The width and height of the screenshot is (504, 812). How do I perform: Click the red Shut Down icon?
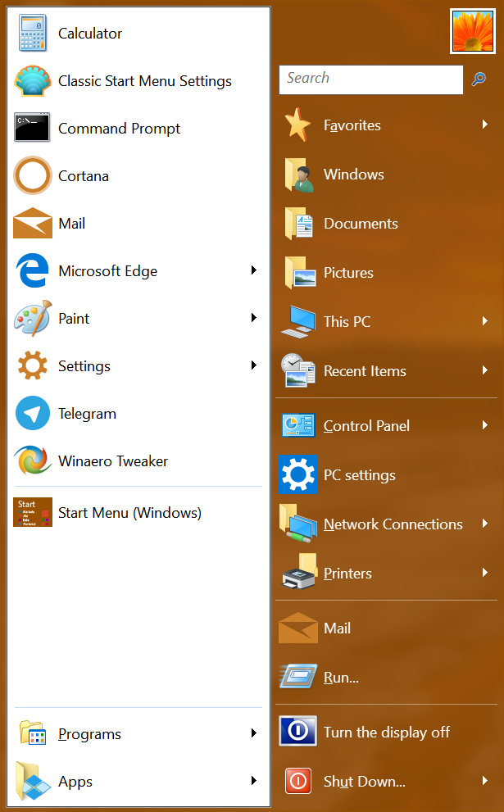coord(298,780)
